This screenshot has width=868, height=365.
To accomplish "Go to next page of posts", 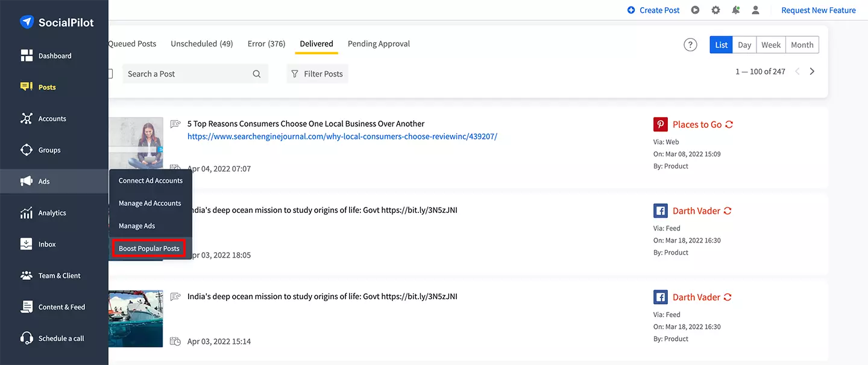I will 812,71.
